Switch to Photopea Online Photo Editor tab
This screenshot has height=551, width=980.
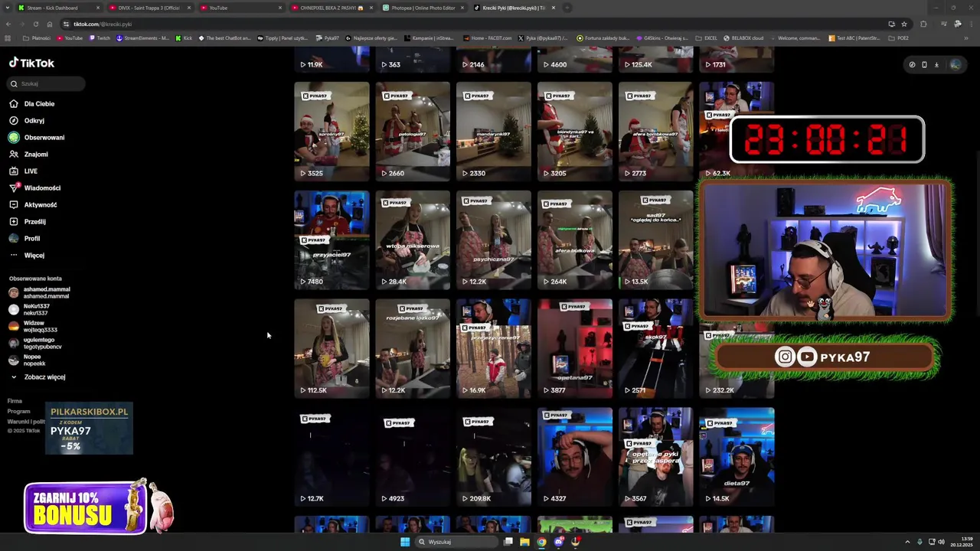click(423, 8)
